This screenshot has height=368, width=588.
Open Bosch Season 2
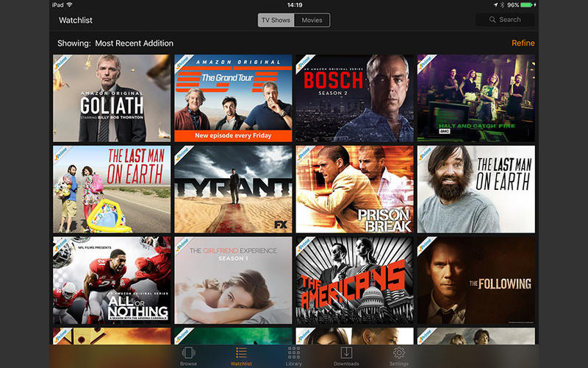355,99
